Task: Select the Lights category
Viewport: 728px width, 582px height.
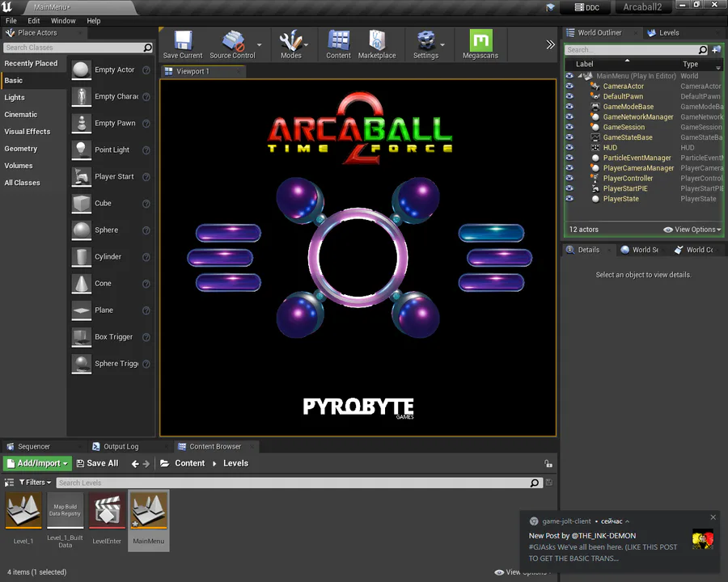Action: tap(15, 98)
